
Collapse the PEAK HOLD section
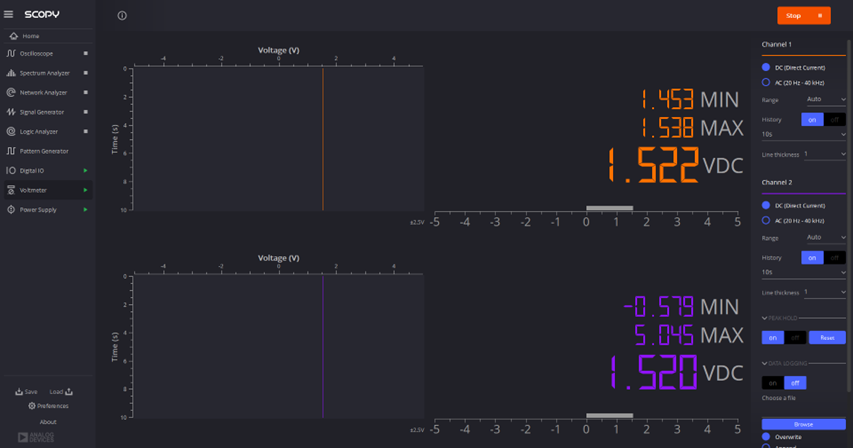pos(764,318)
